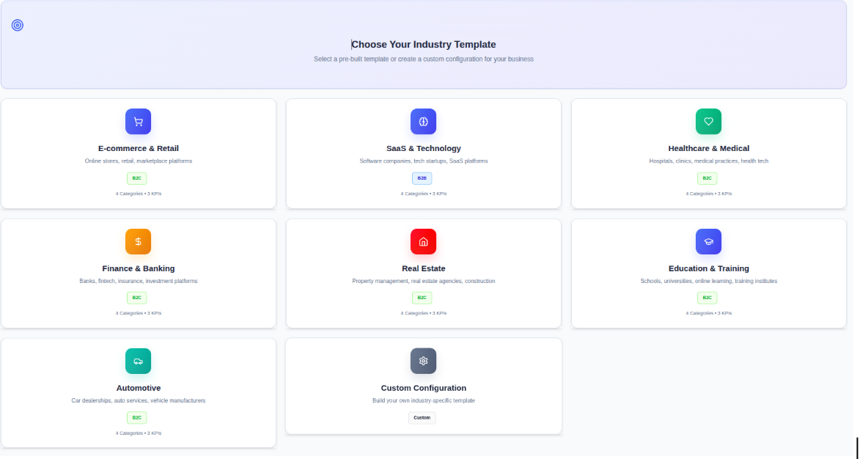
Task: Click the B2C badge on Real Estate card
Action: tap(422, 298)
